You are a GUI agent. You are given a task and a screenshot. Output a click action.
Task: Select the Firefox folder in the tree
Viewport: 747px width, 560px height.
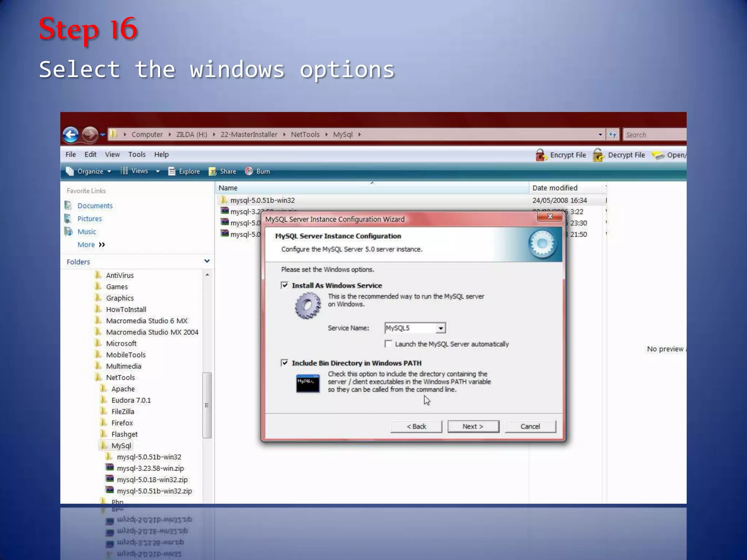click(122, 423)
